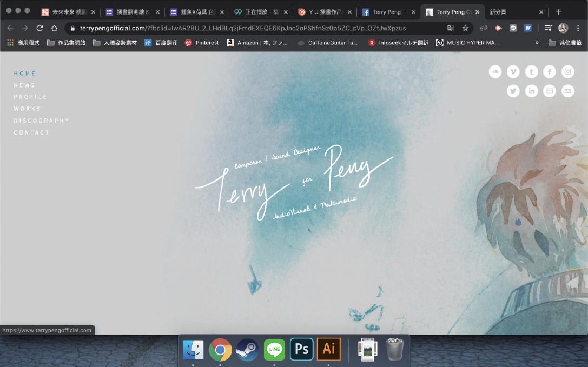This screenshot has width=588, height=367.
Task: Open the 百度翻译 bookmark
Action: click(x=161, y=43)
